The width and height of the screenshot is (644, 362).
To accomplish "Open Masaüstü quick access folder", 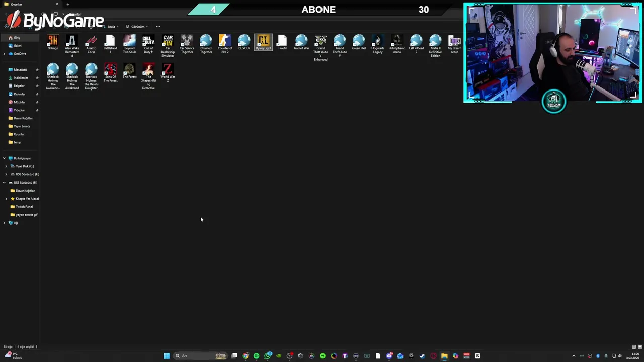I will (x=20, y=70).
